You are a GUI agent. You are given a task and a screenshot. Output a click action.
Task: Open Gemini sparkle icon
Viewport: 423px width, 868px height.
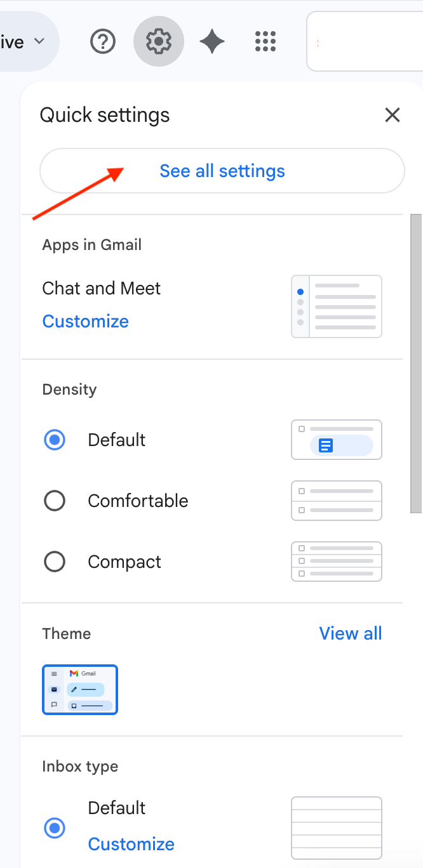pos(212,42)
